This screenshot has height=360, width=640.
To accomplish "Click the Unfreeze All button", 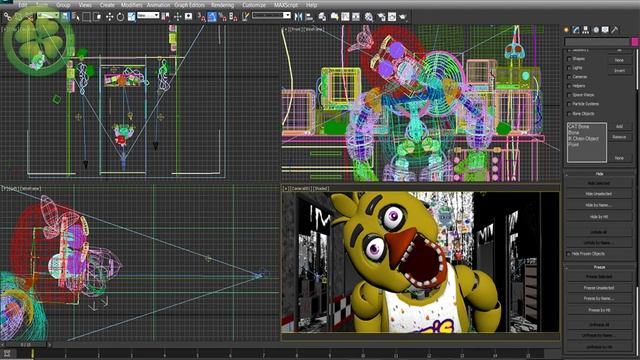I will pyautogui.click(x=598, y=325).
